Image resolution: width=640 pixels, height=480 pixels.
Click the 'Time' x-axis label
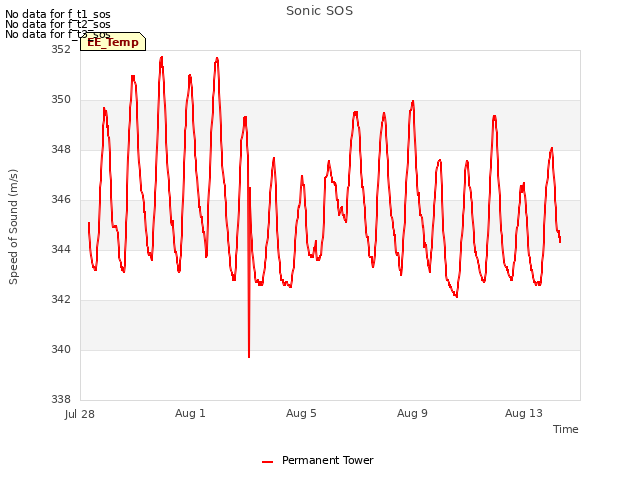point(565,429)
